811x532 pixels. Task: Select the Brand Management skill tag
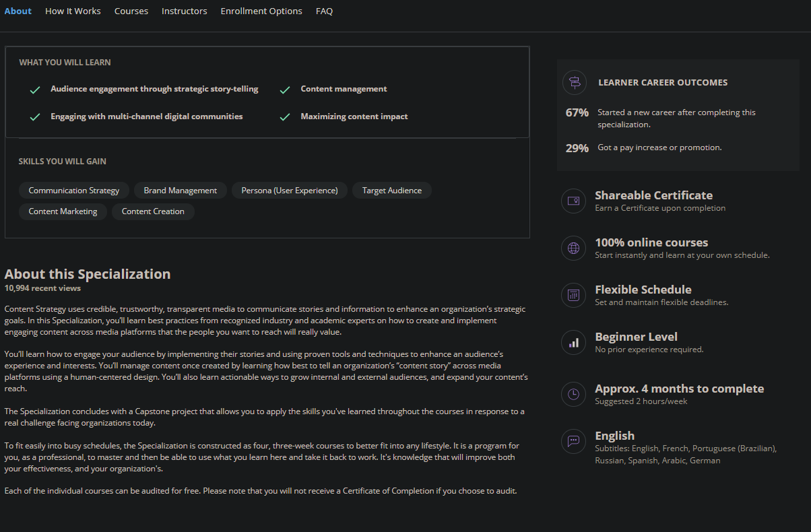click(x=181, y=191)
